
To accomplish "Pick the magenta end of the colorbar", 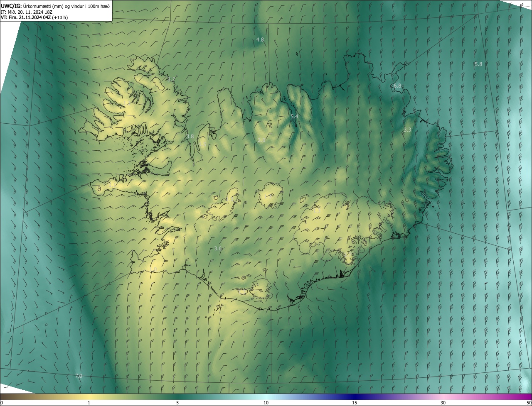I will [x=529, y=397].
